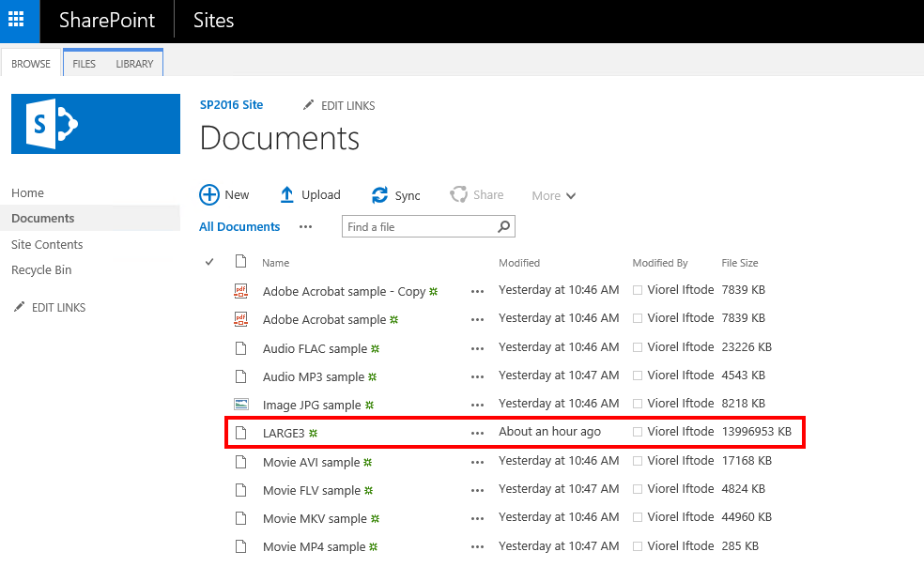This screenshot has width=924, height=567.
Task: Open ellipsis menu for Audio FLAC sample
Action: coord(477,348)
